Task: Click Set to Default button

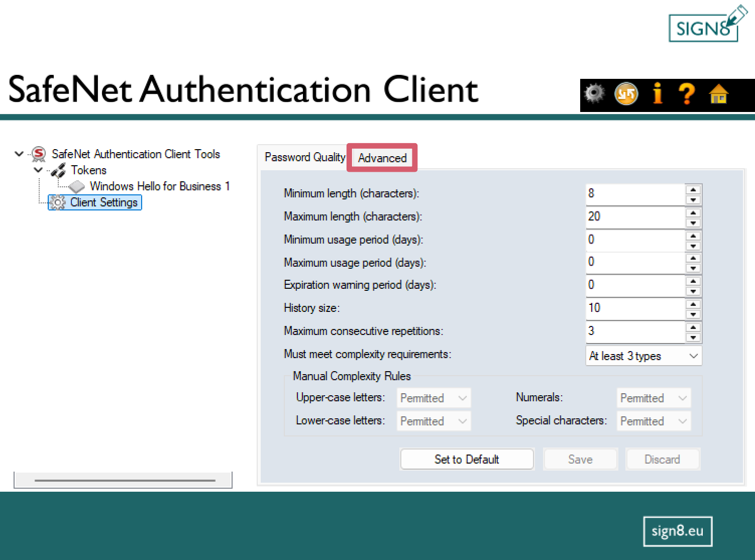Action: (467, 459)
